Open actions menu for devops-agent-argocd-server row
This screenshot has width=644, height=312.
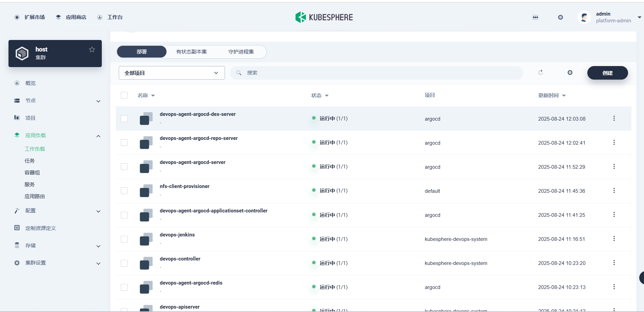click(614, 166)
